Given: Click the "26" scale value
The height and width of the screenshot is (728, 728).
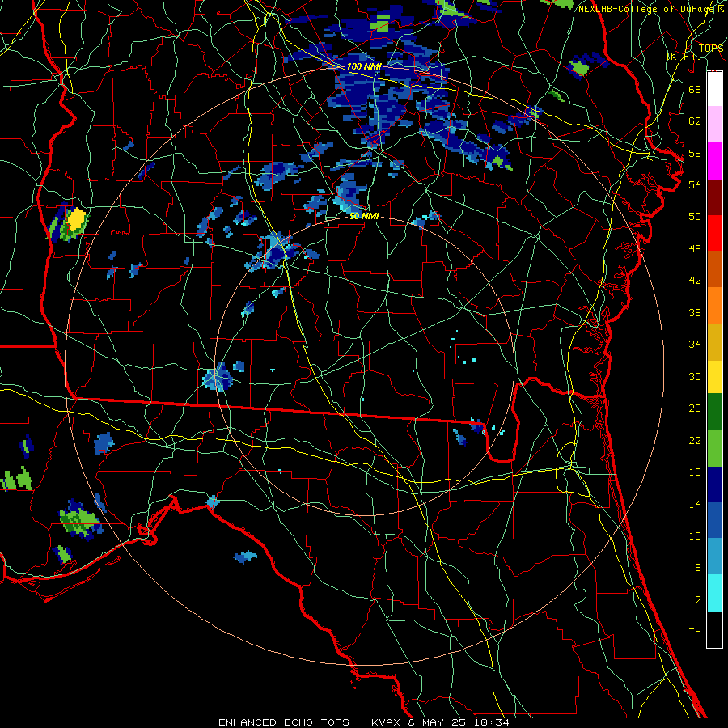Looking at the screenshot, I should coord(695,408).
